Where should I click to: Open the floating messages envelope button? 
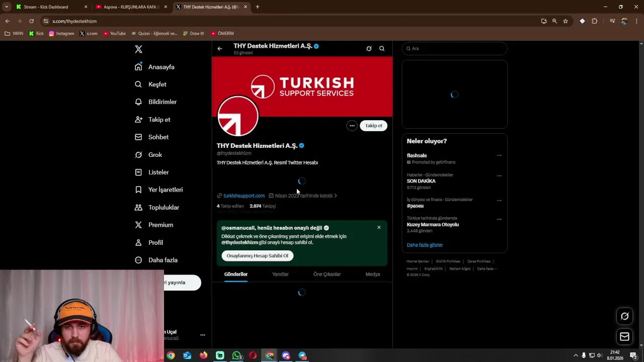pos(625,337)
